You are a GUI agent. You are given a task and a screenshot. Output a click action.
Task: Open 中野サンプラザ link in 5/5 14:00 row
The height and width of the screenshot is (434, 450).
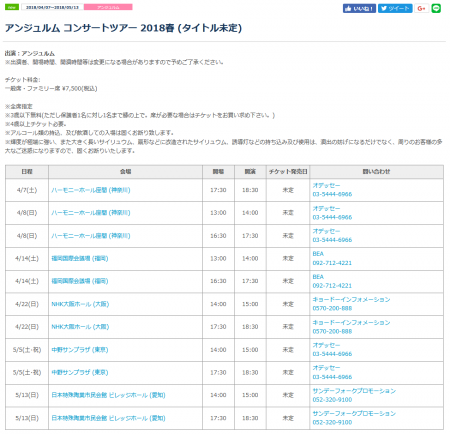coord(80,350)
